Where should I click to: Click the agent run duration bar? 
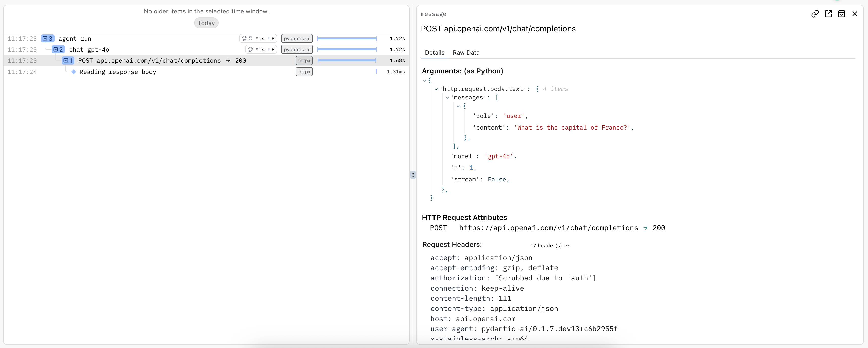click(x=346, y=38)
